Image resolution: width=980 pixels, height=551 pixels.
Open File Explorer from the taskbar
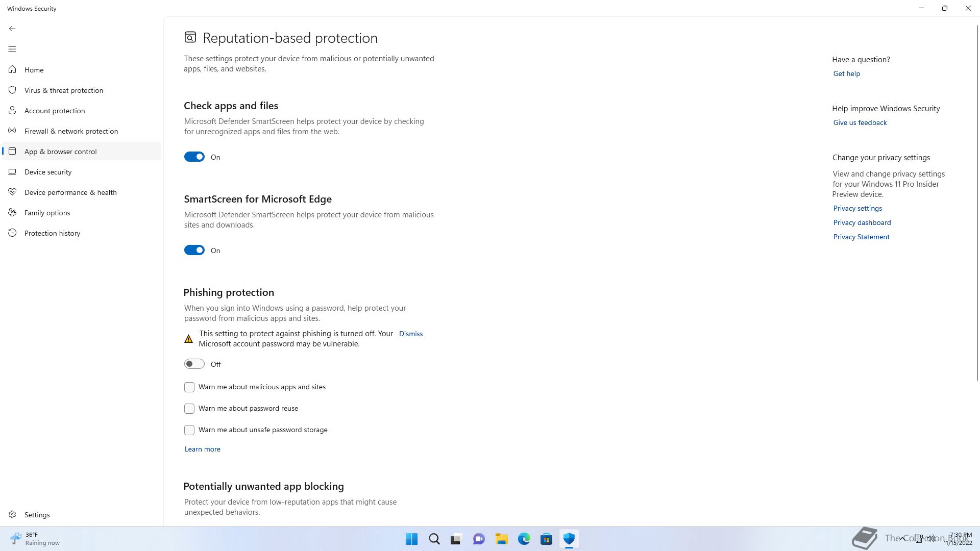(501, 539)
